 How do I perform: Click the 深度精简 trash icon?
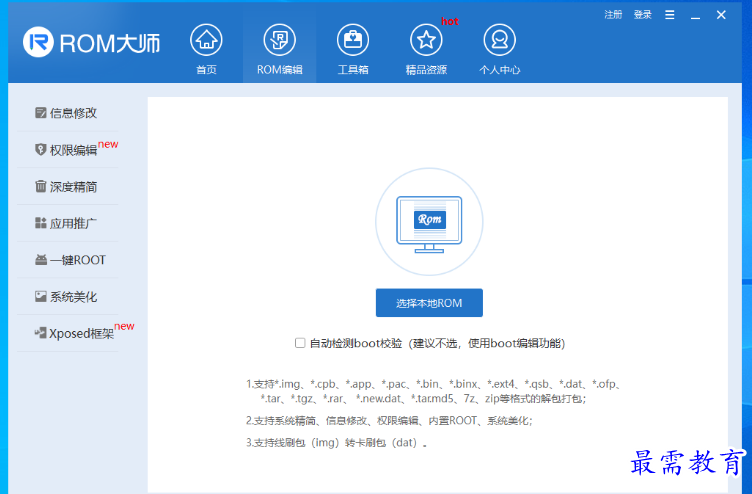(x=41, y=186)
